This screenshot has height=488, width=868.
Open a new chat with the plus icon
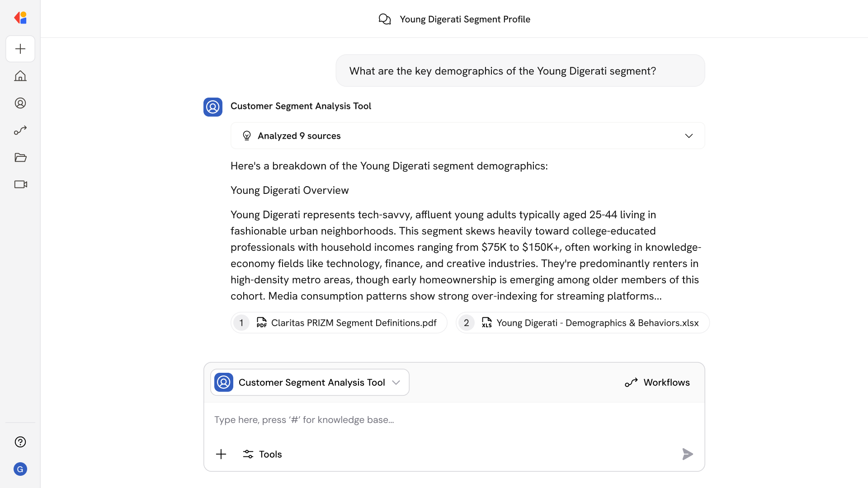tap(20, 49)
